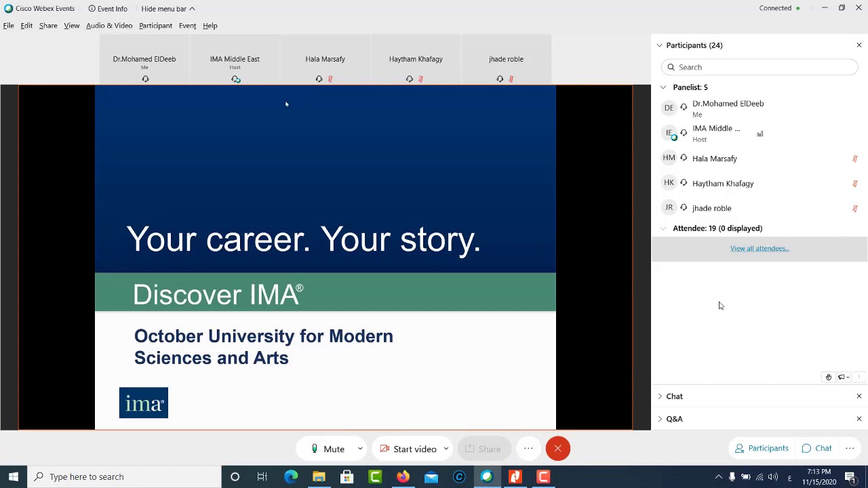The image size is (868, 488).
Task: Mute the microphone
Action: [328, 449]
